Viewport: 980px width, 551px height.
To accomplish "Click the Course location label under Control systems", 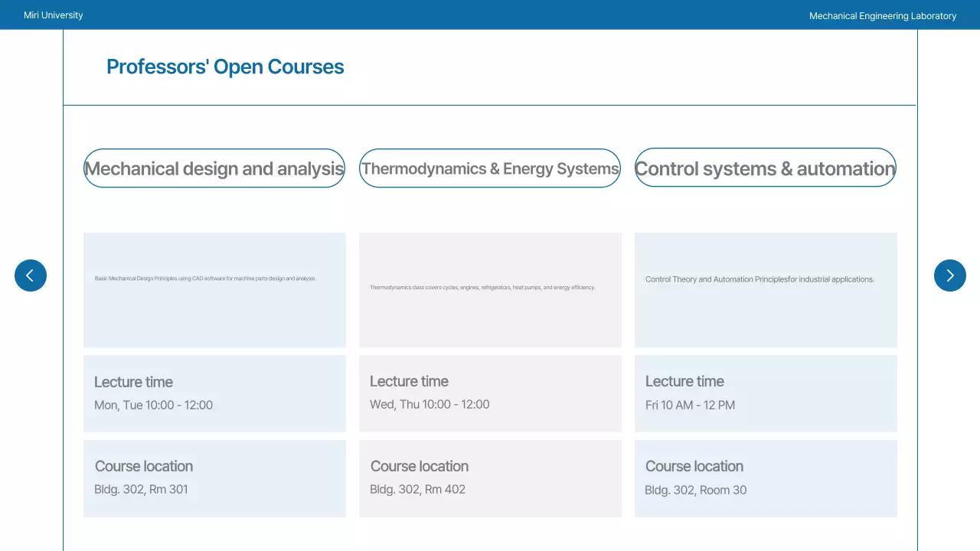I will tap(694, 467).
